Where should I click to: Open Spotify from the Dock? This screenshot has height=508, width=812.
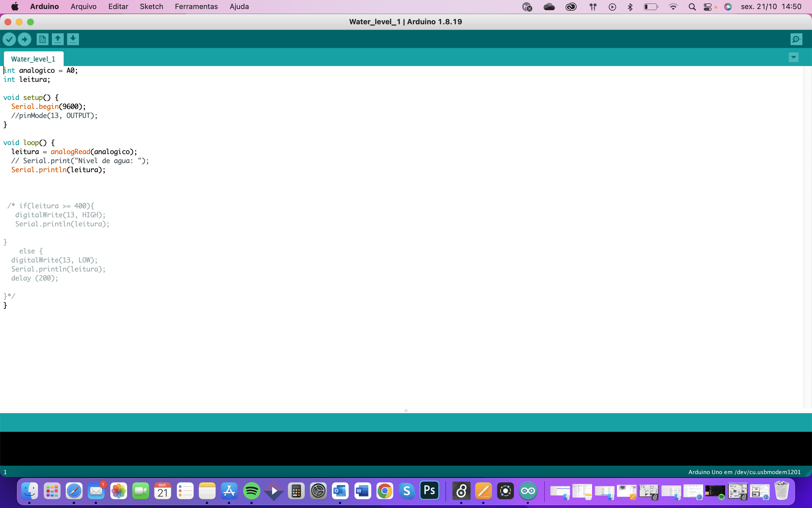click(x=252, y=491)
